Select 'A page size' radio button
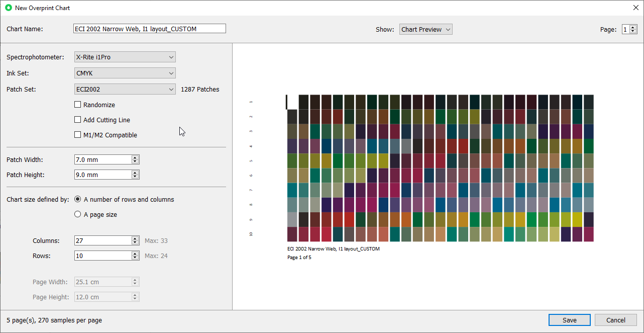The image size is (644, 333). point(78,214)
